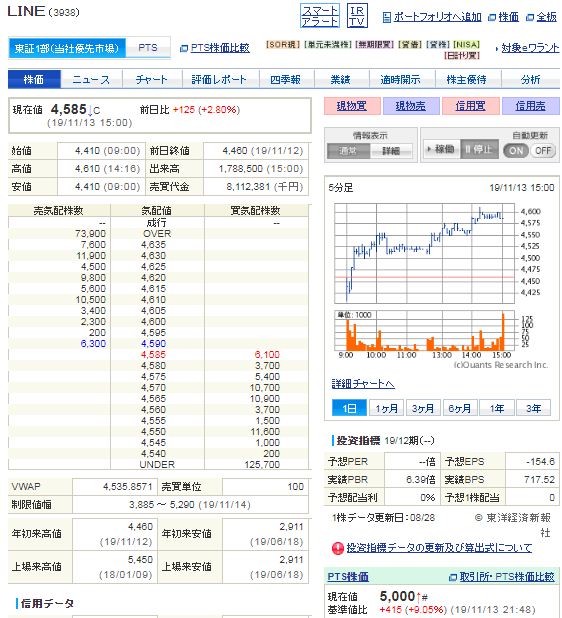This screenshot has height=618, width=562.
Task: Select the 1日 chart period
Action: point(350,408)
